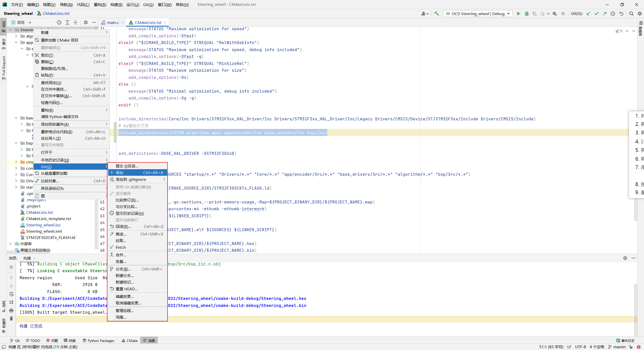Open the OCD Steering_wheel run configuration dropdown
The width and height of the screenshot is (644, 350).
[477, 14]
